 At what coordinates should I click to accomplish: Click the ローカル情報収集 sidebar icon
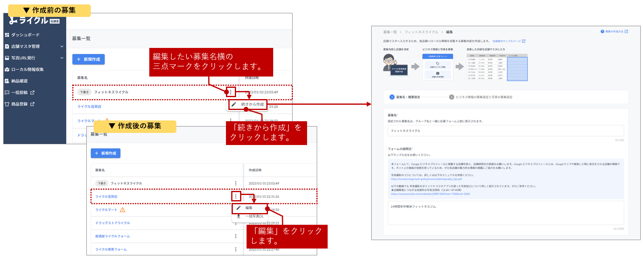coord(7,70)
